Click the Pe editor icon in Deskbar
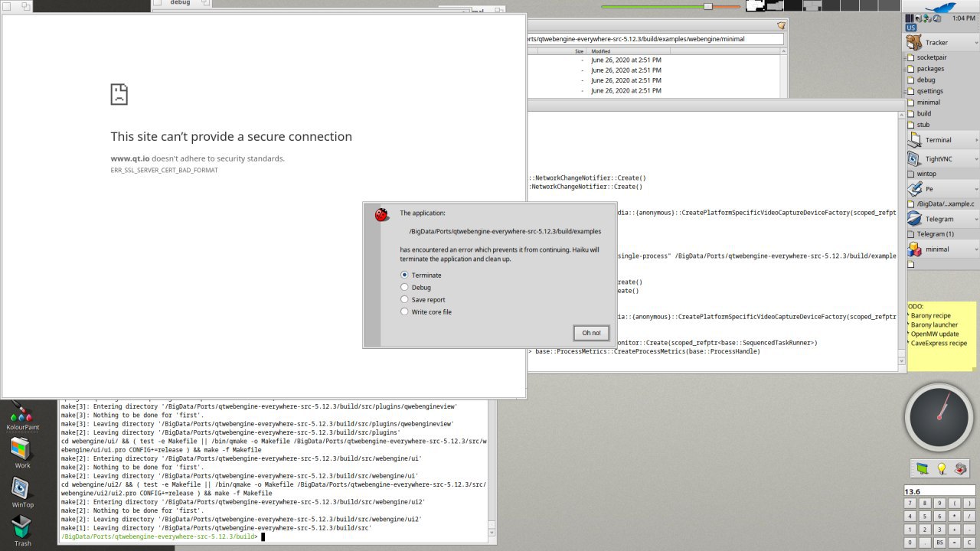This screenshot has width=980, height=551. click(914, 189)
